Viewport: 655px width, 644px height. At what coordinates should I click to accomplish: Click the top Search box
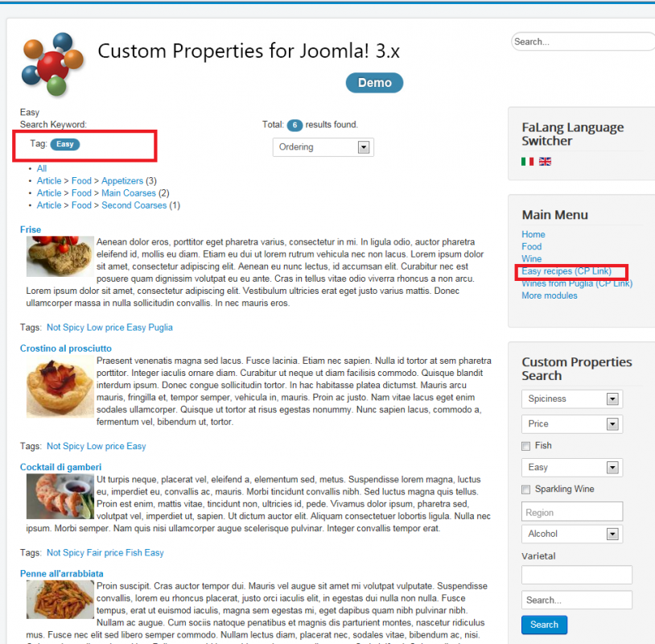(x=583, y=41)
